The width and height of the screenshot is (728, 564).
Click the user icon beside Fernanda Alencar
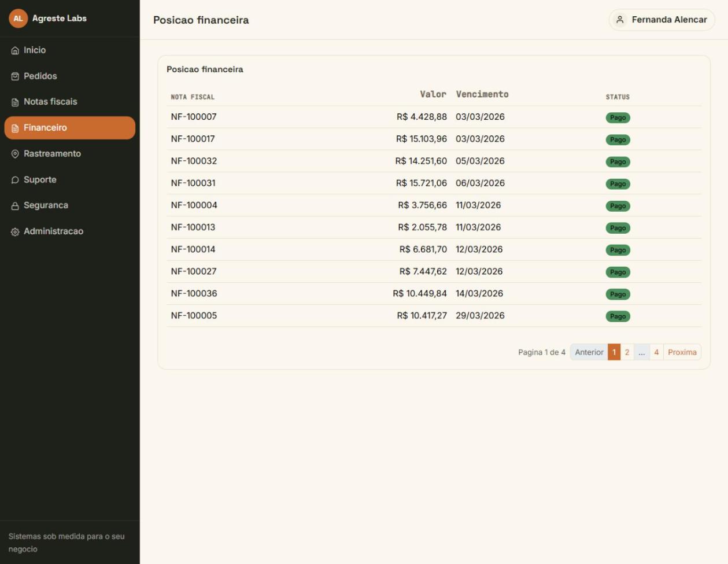pos(620,20)
